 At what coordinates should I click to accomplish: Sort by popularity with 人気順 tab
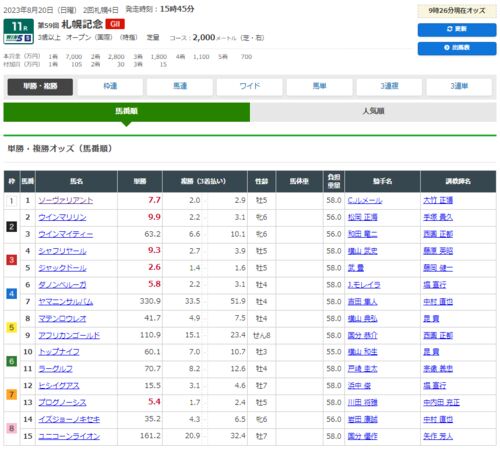pos(373,112)
